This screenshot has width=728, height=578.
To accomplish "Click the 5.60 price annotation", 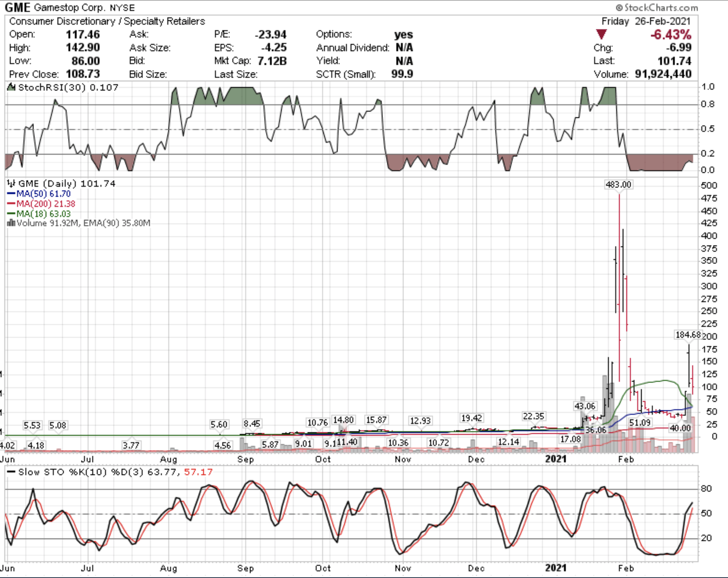I will pos(219,425).
